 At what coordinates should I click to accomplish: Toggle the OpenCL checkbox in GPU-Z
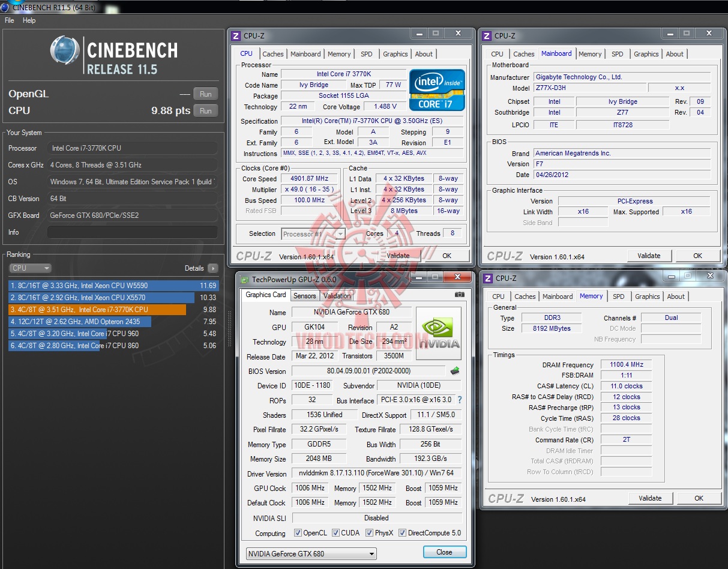click(298, 533)
